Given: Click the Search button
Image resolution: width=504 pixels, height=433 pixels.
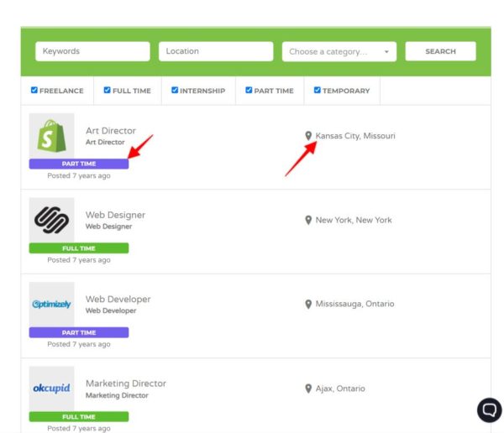Looking at the screenshot, I should click(440, 51).
